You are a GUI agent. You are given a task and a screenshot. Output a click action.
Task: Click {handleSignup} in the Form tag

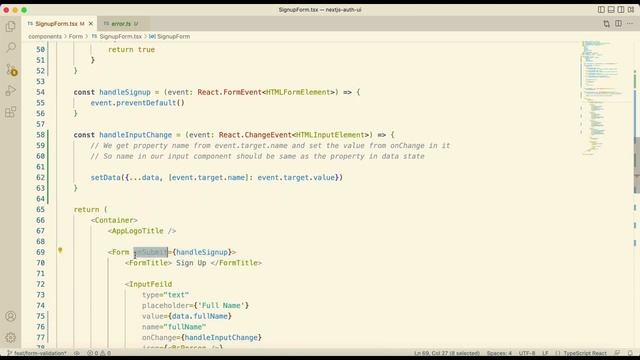[x=202, y=252]
